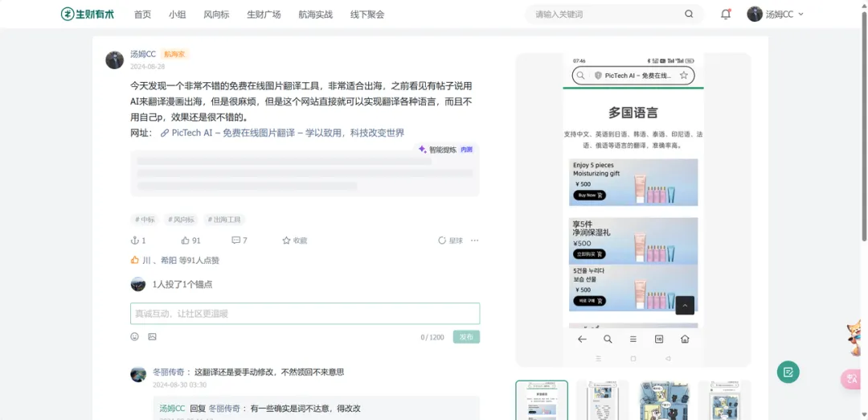This screenshot has width=868, height=420.
Task: Click the page vertical scrollbar
Action: pos(864,126)
